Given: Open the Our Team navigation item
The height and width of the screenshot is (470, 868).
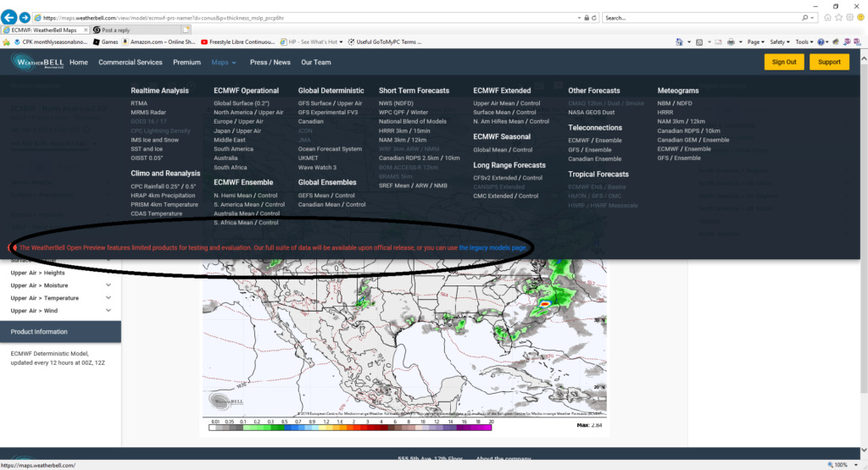Looking at the screenshot, I should 316,63.
